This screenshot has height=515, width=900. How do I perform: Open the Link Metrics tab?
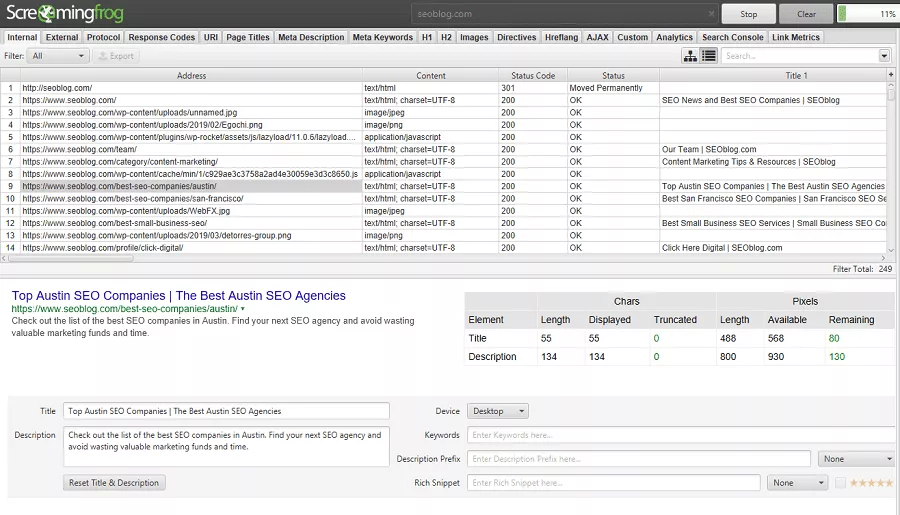point(796,37)
